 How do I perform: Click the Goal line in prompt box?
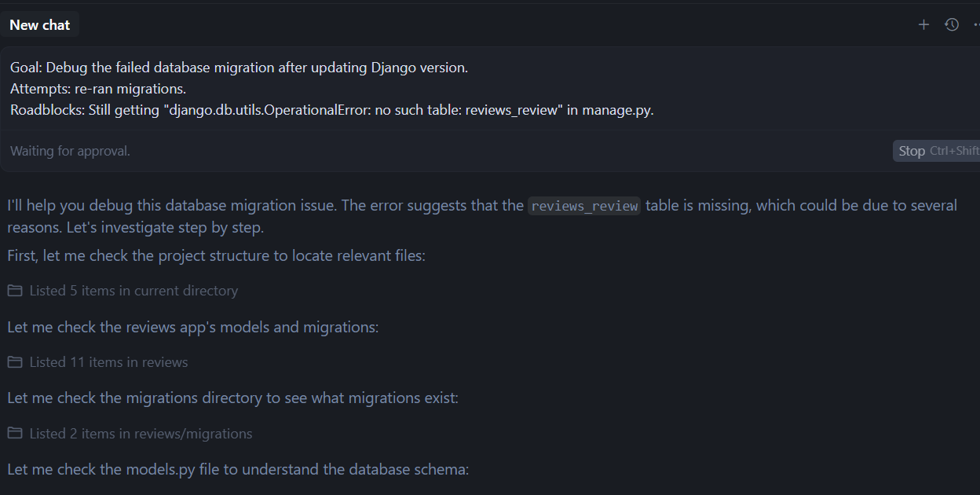click(239, 68)
